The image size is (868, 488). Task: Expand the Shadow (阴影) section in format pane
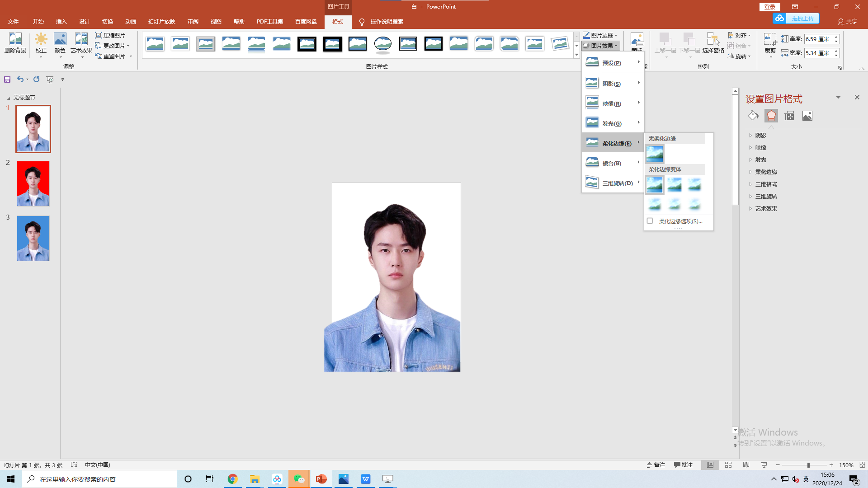(x=760, y=136)
